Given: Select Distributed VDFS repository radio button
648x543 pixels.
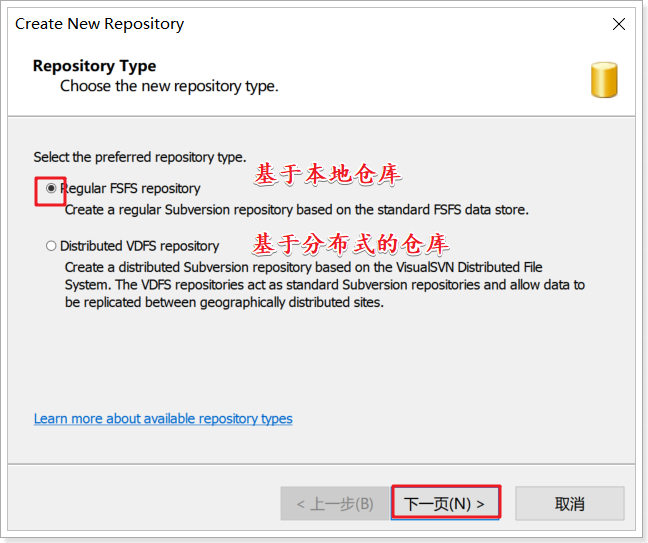Looking at the screenshot, I should pos(51,246).
